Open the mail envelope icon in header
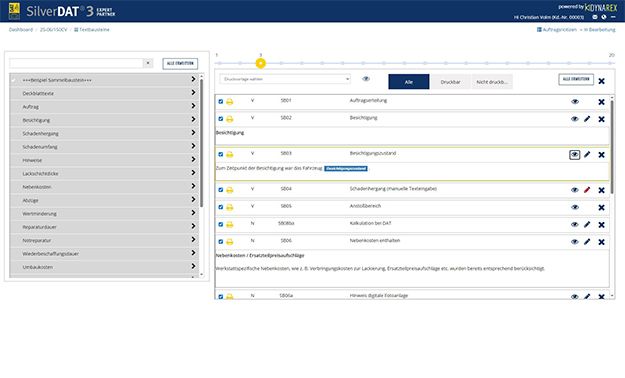Image resolution: width=625 pixels, height=378 pixels. [595, 17]
